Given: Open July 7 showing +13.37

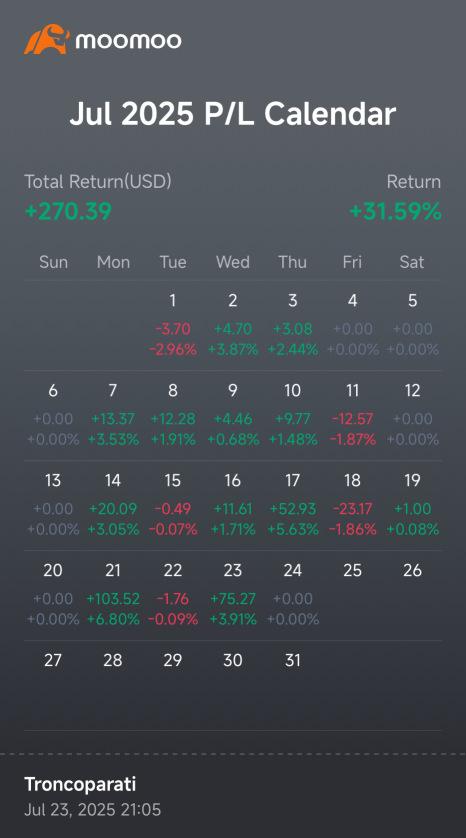Looking at the screenshot, I should tap(113, 416).
